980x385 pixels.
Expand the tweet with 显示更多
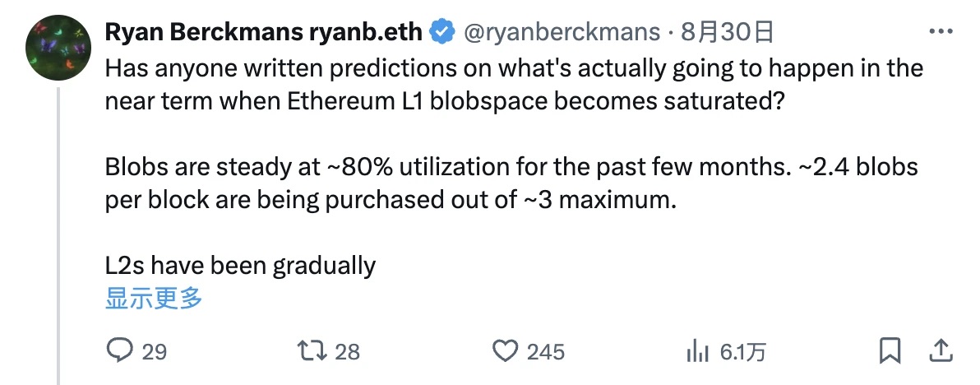point(154,298)
